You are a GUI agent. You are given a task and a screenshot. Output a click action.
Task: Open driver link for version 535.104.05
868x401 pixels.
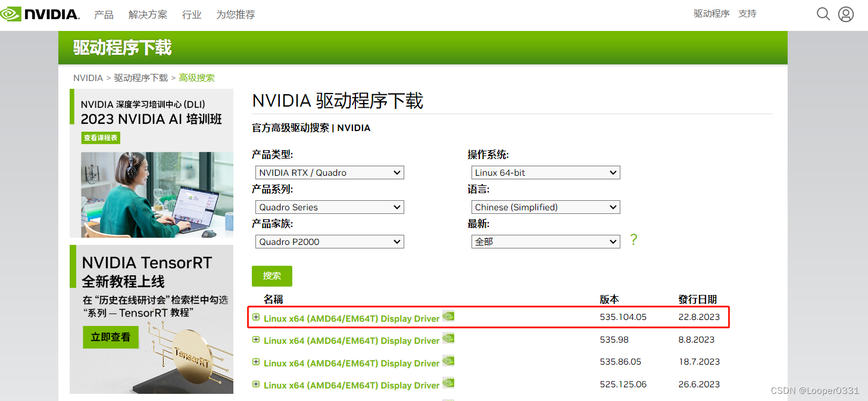tap(351, 318)
